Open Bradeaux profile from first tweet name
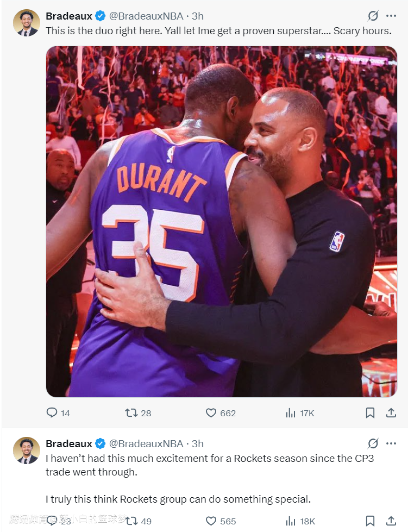 69,16
